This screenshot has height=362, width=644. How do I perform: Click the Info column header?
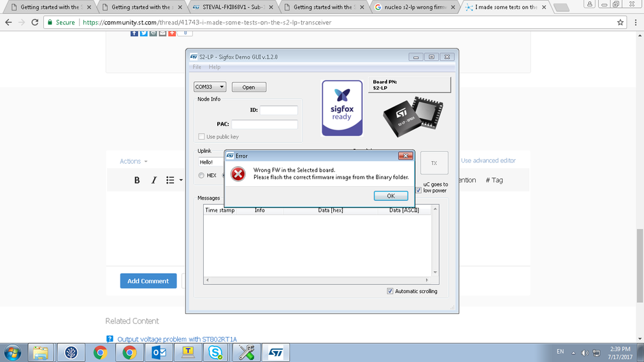[x=260, y=210]
